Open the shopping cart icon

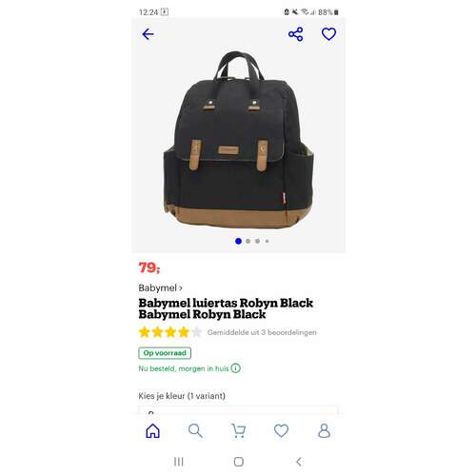tap(238, 430)
